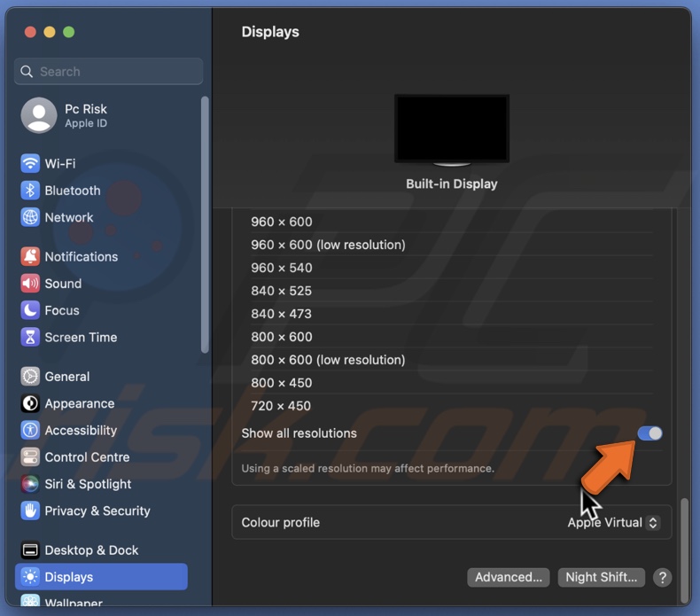Choose 960 × 600 (low resolution)
Screen dimensions: 700x616
pos(451,245)
